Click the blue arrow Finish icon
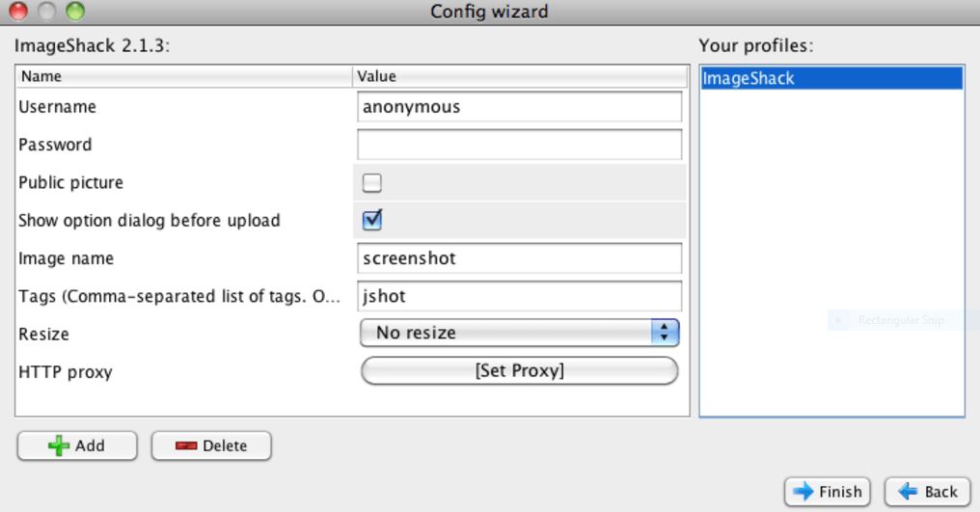 pyautogui.click(x=803, y=492)
